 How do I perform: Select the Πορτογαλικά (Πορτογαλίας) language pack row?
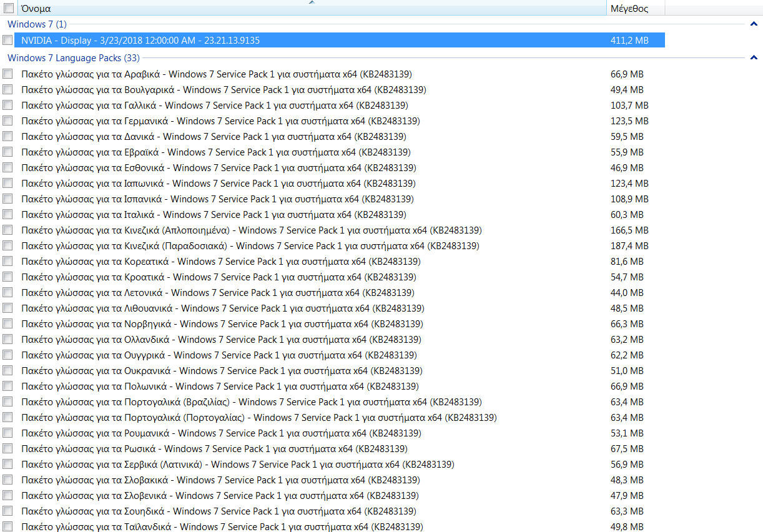pos(340,417)
